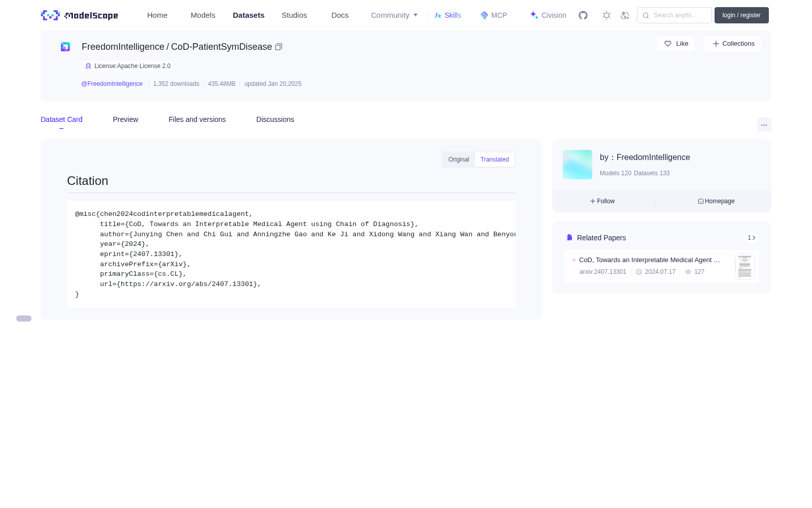Click the 1,352 downloads text
Screen dimensions: 812x508
coord(176,84)
